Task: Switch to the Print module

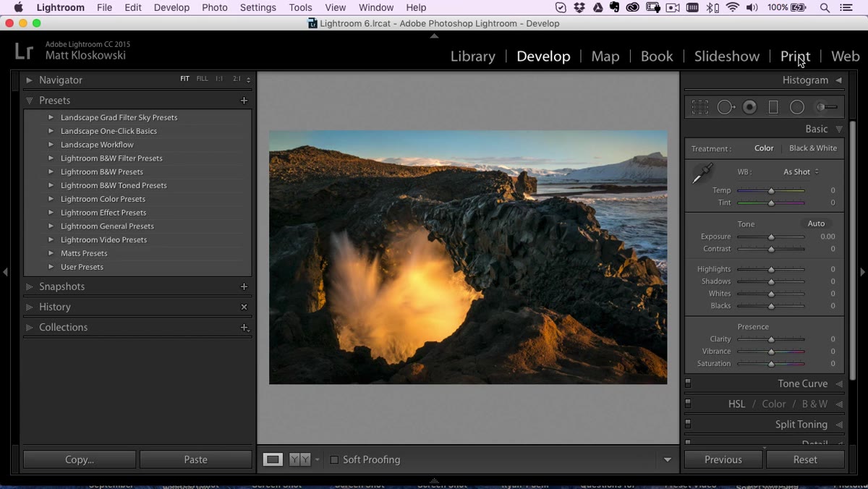Action: 795,56
